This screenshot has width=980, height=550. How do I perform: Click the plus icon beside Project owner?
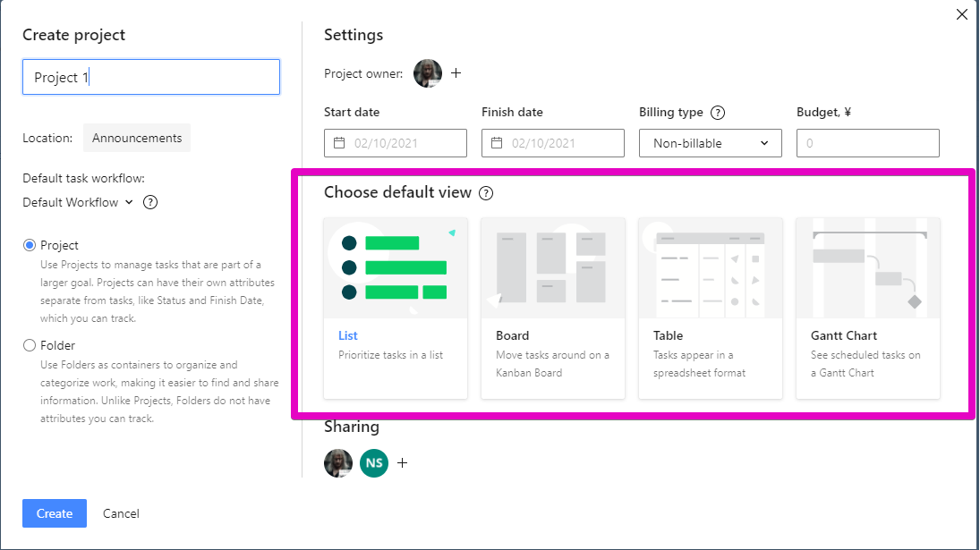pos(456,73)
